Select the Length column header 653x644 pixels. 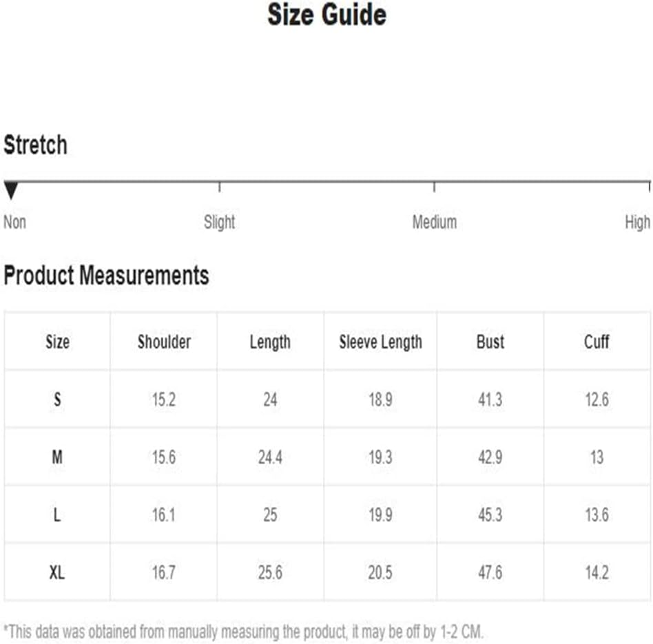point(270,342)
